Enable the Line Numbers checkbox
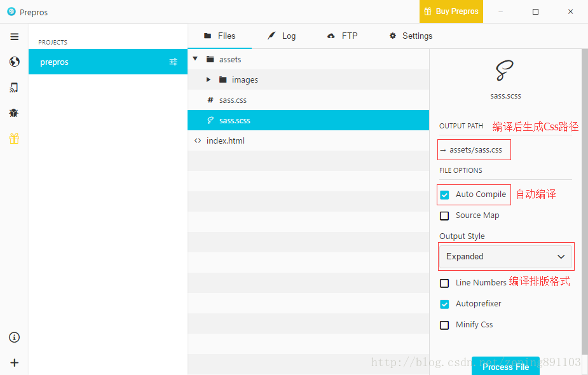This screenshot has height=375, width=588. pos(444,283)
